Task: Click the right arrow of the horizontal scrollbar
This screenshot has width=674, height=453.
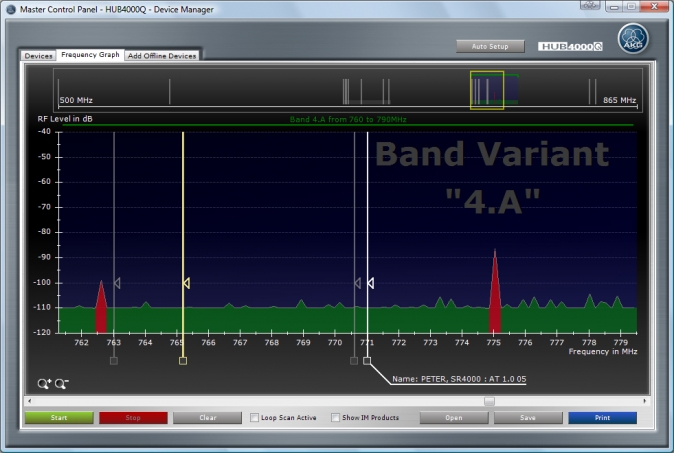Action: (644, 401)
